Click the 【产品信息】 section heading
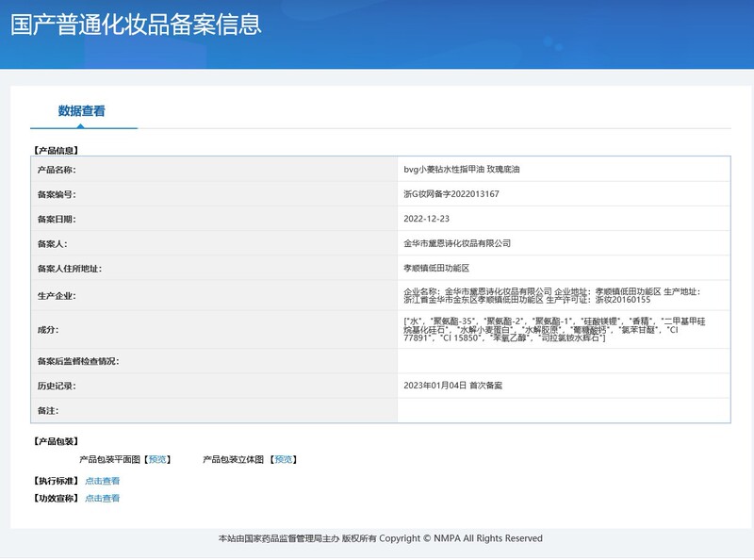The width and height of the screenshot is (754, 560). pos(56,151)
